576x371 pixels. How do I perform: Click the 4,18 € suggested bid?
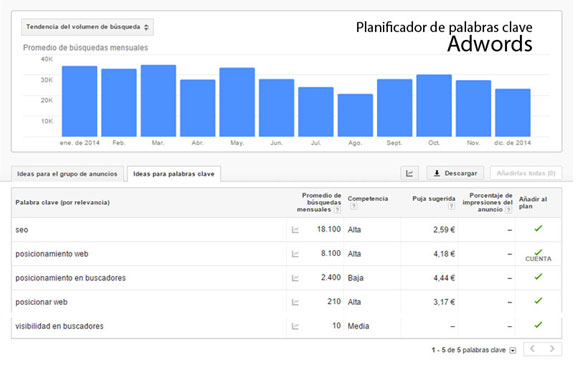(x=444, y=254)
